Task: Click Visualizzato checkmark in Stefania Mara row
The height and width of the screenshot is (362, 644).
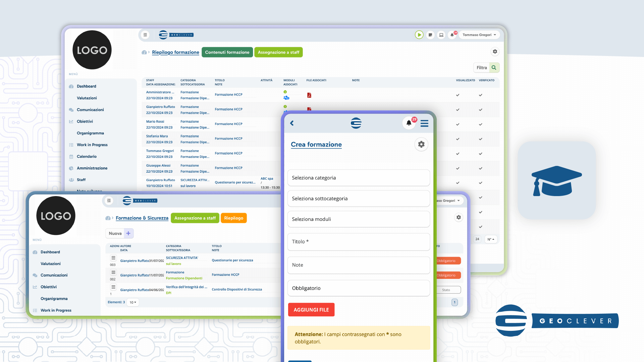Action: [x=458, y=139]
